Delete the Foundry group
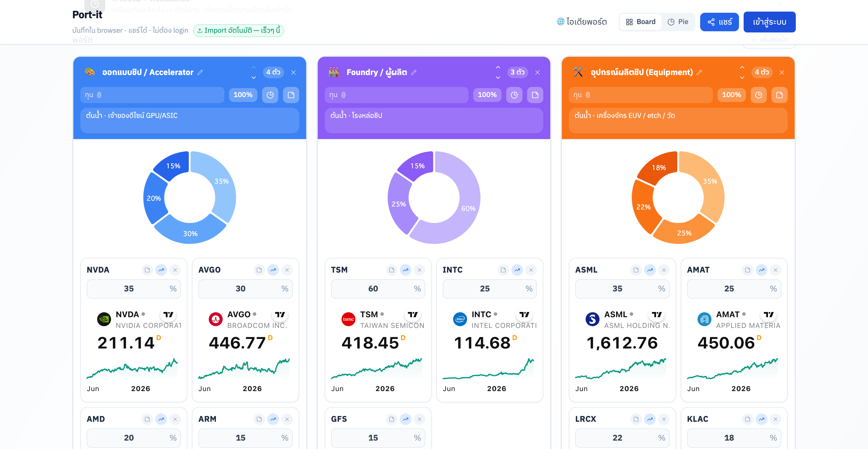 537,72
